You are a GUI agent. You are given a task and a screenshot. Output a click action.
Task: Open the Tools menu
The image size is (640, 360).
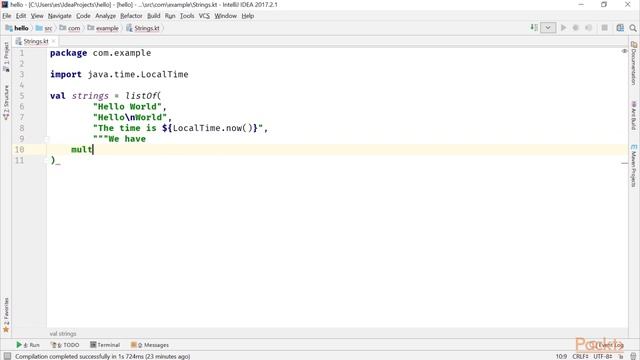(x=187, y=16)
